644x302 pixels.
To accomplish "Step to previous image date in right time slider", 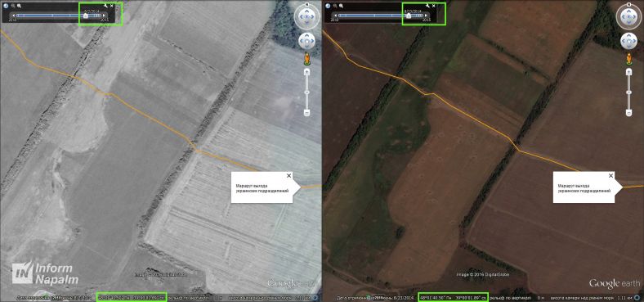I will [336, 16].
